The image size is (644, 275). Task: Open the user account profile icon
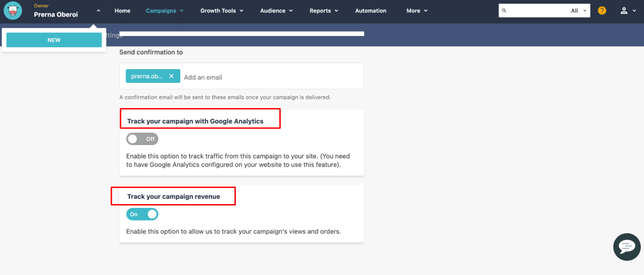(x=627, y=11)
